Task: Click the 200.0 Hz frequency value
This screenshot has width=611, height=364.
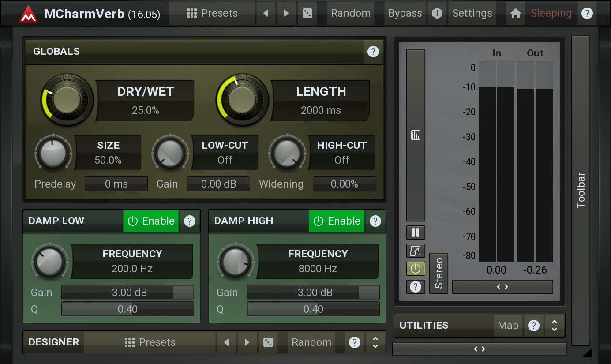Action: coord(132,269)
